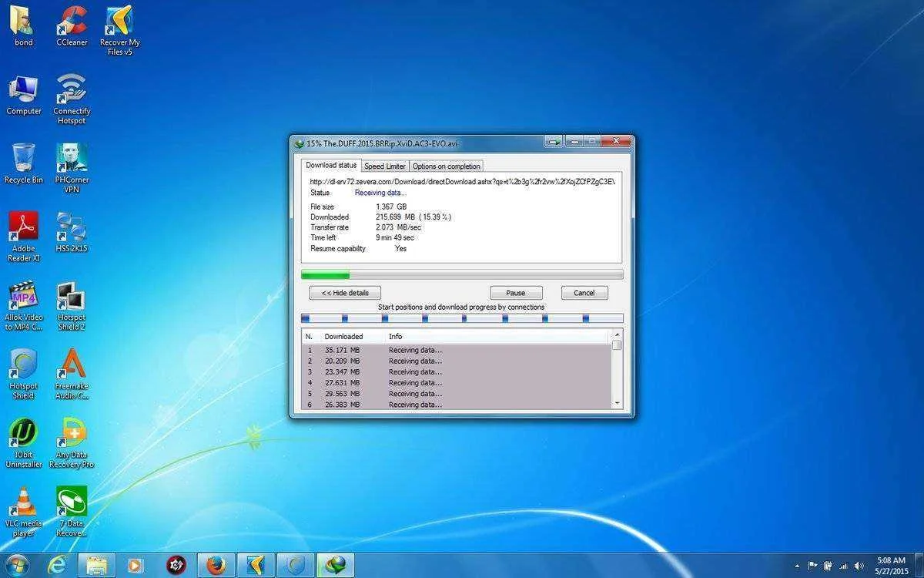Open the volume speaker tray icon

pos(859,566)
